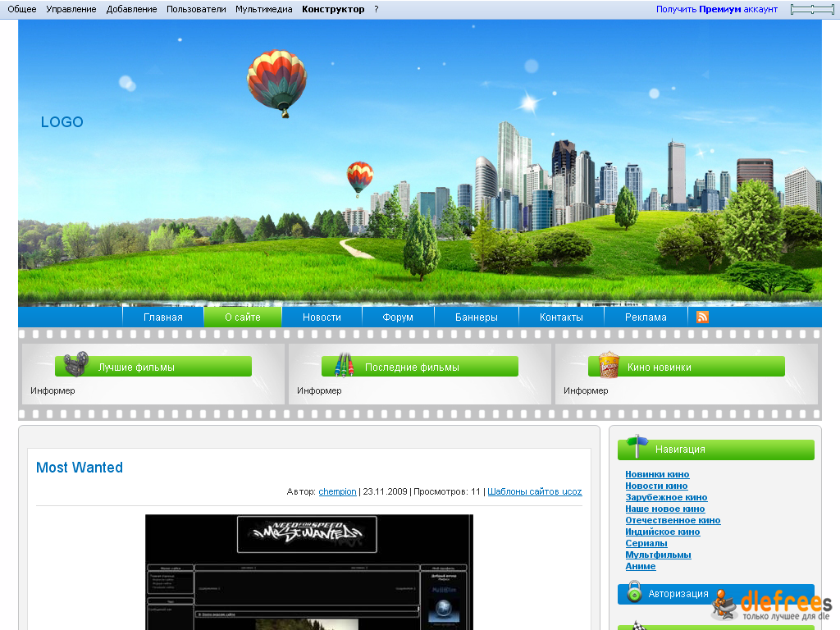
Task: Click the popcorn icon by Кино новинки
Action: 609,365
